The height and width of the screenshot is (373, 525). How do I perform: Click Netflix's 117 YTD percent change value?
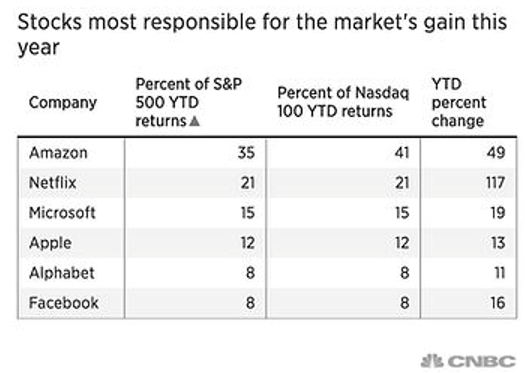496,183
